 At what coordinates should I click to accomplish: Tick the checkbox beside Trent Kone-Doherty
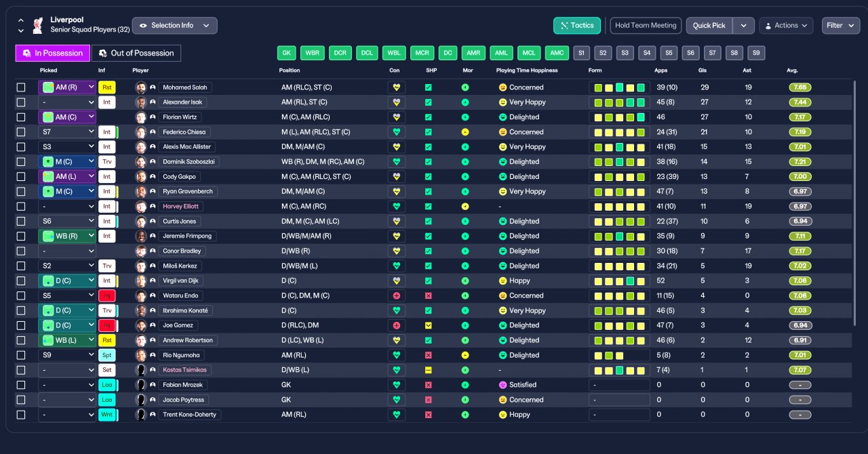coord(21,415)
